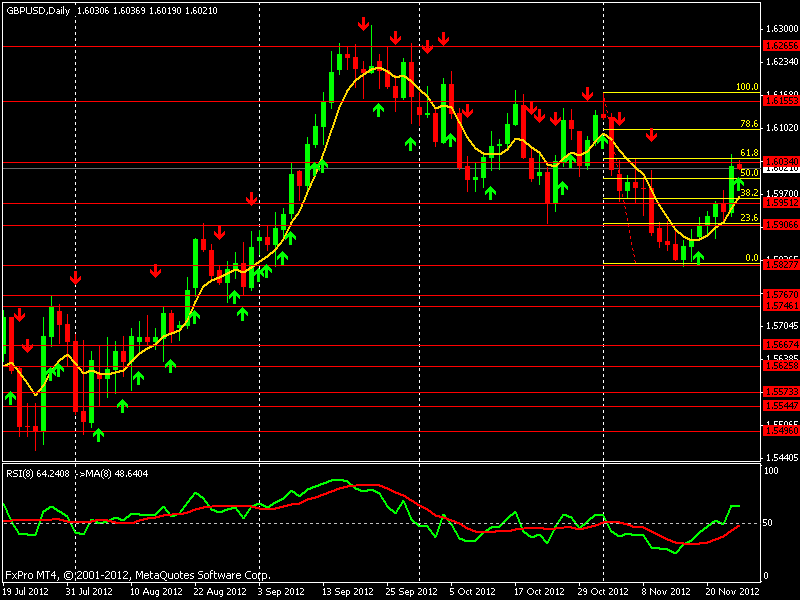Click the GBPUSD,Daily chart title
800x600 pixels.
click(x=38, y=11)
